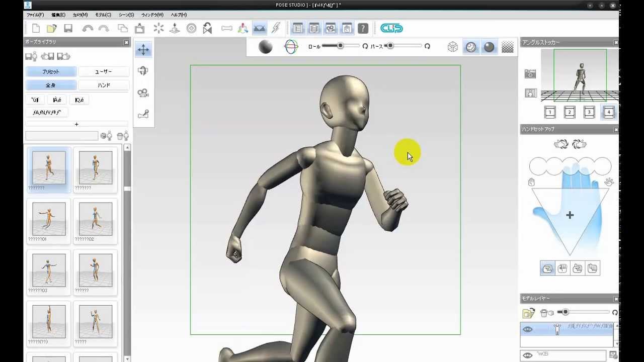
Task: Click the colored axis manipulator icon
Action: coord(243,29)
